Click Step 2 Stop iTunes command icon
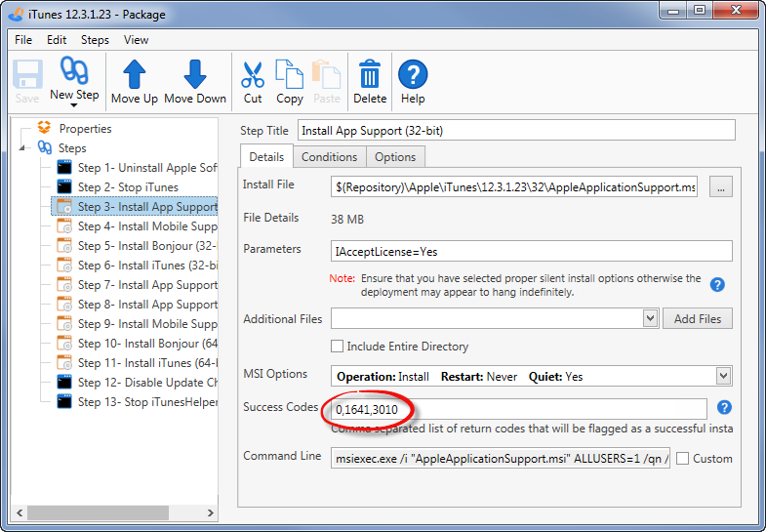Screen dimensions: 766x532 click(x=64, y=186)
